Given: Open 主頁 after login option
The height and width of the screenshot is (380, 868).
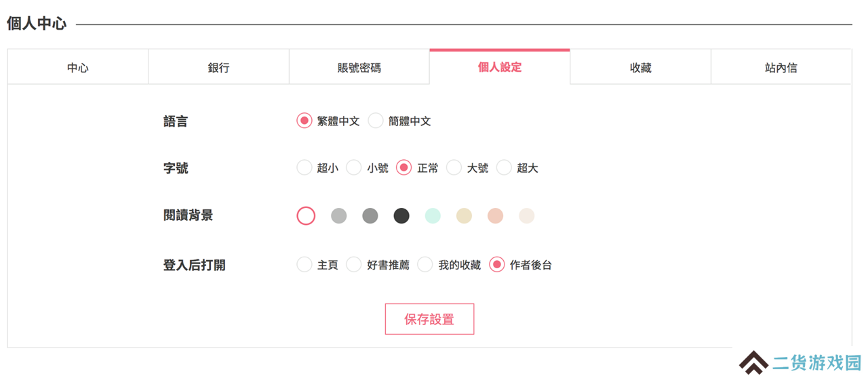Looking at the screenshot, I should tap(304, 265).
